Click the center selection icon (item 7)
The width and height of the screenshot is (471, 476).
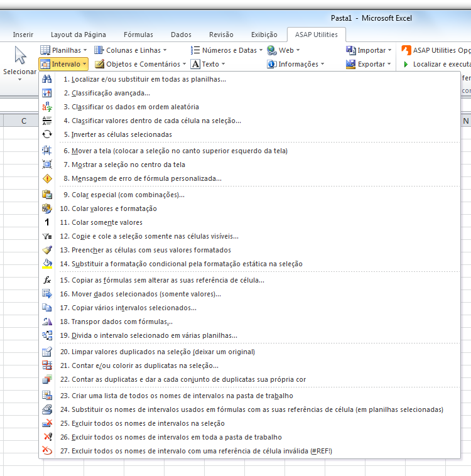click(47, 165)
